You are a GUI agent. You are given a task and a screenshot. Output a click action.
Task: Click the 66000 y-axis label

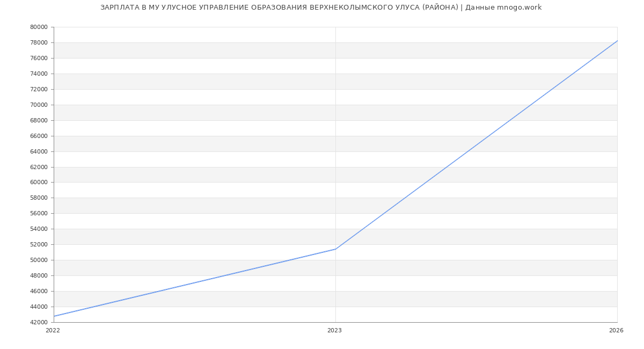pyautogui.click(x=39, y=136)
